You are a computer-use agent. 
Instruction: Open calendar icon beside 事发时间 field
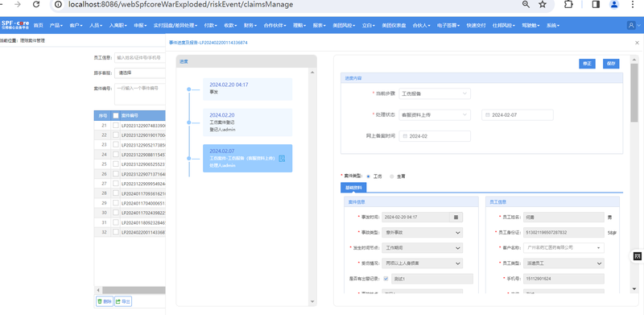coord(456,218)
